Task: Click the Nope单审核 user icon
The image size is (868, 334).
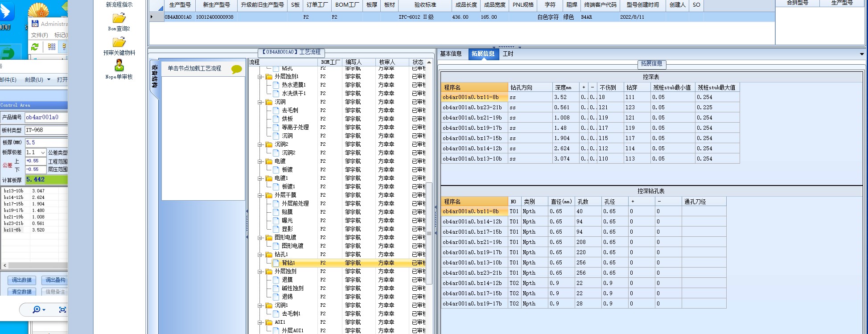Action: tap(119, 66)
